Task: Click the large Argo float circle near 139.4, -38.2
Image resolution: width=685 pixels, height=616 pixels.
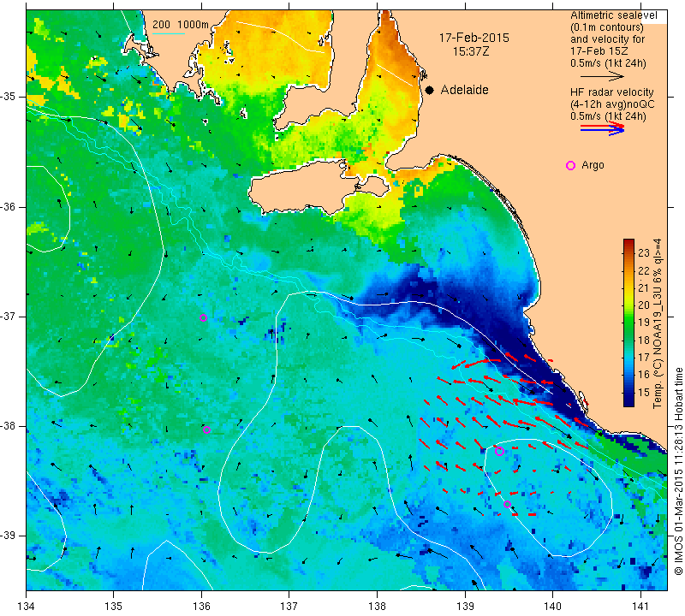Action: click(x=499, y=452)
